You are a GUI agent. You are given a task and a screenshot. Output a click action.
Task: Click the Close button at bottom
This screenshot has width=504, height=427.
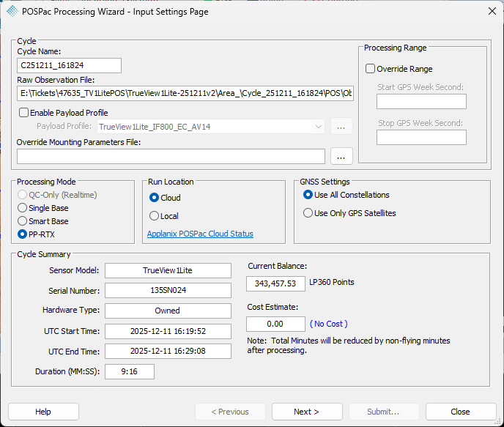pyautogui.click(x=461, y=412)
